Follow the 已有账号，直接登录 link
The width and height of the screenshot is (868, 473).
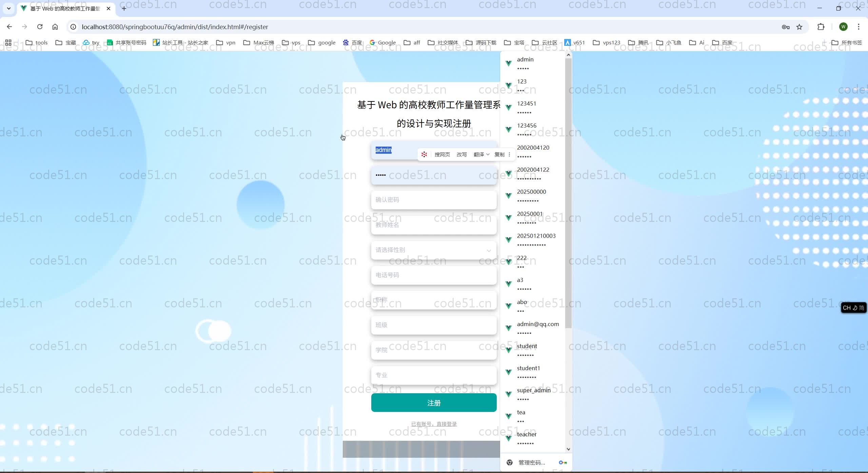[434, 424]
